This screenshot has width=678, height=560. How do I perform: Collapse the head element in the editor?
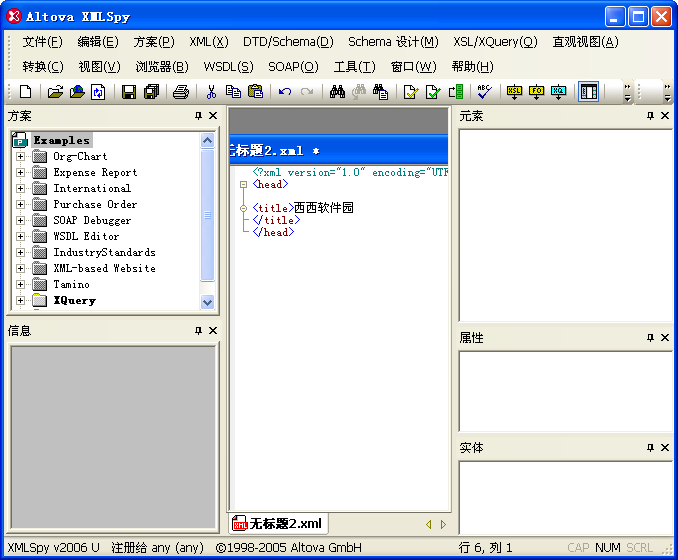coord(243,185)
